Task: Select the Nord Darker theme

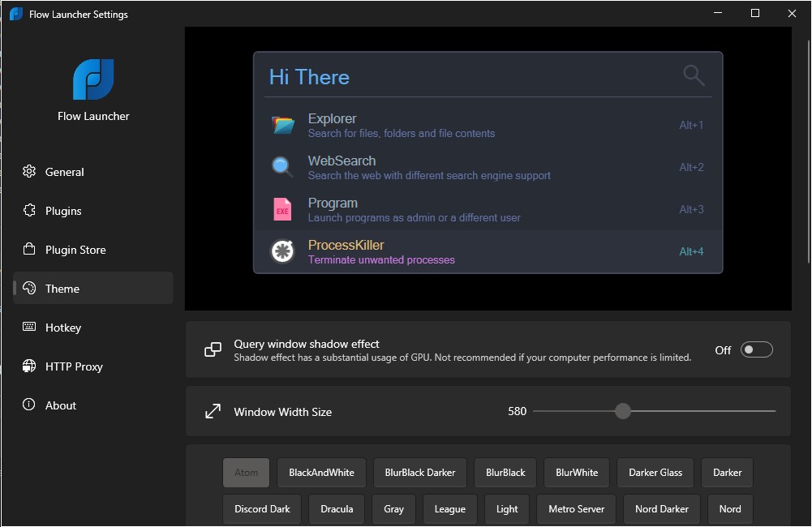Action: click(661, 509)
